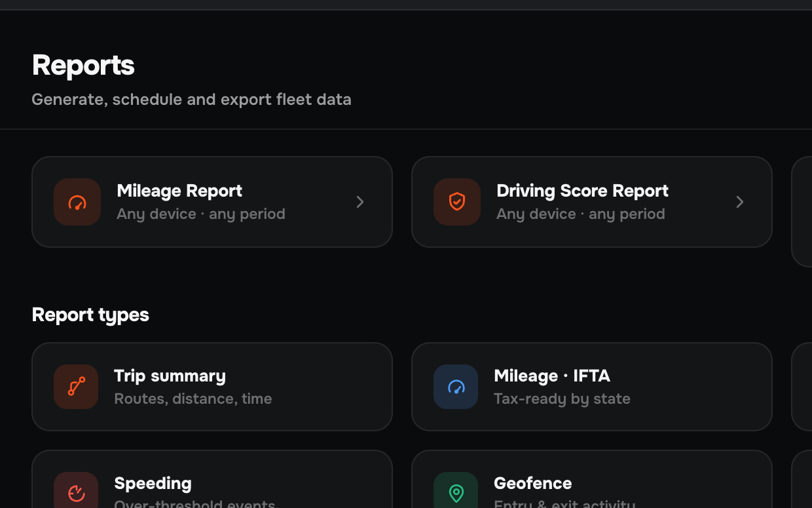812x508 pixels.
Task: Choose the Geofence report title
Action: click(x=533, y=483)
